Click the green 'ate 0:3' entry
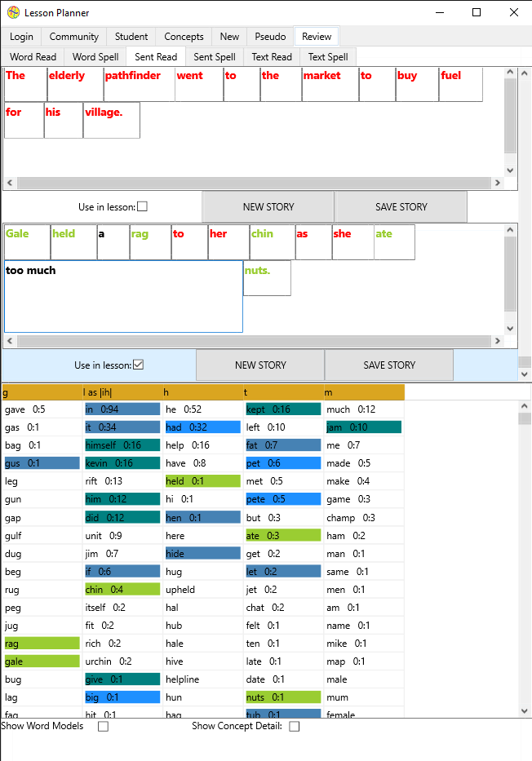The width and height of the screenshot is (532, 761). [x=283, y=535]
